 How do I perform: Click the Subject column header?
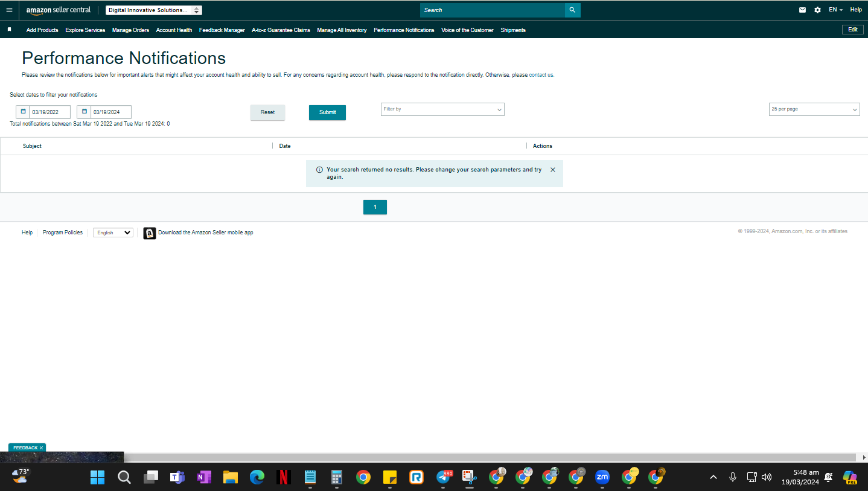click(x=32, y=146)
